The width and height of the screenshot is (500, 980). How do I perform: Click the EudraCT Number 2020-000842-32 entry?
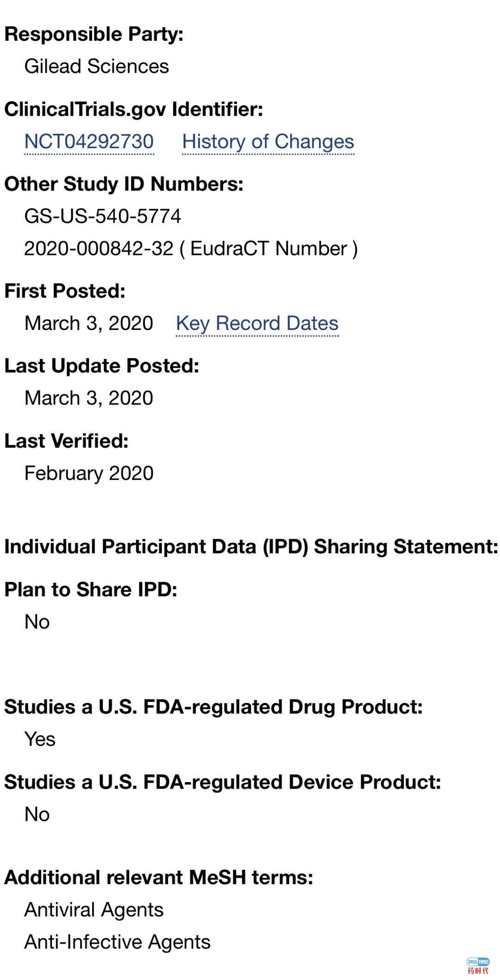pyautogui.click(x=191, y=249)
